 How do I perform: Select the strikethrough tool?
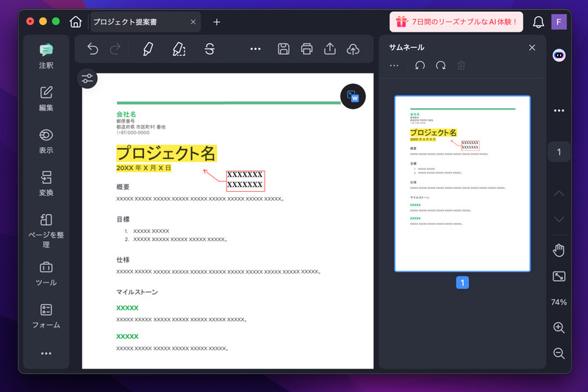point(209,49)
